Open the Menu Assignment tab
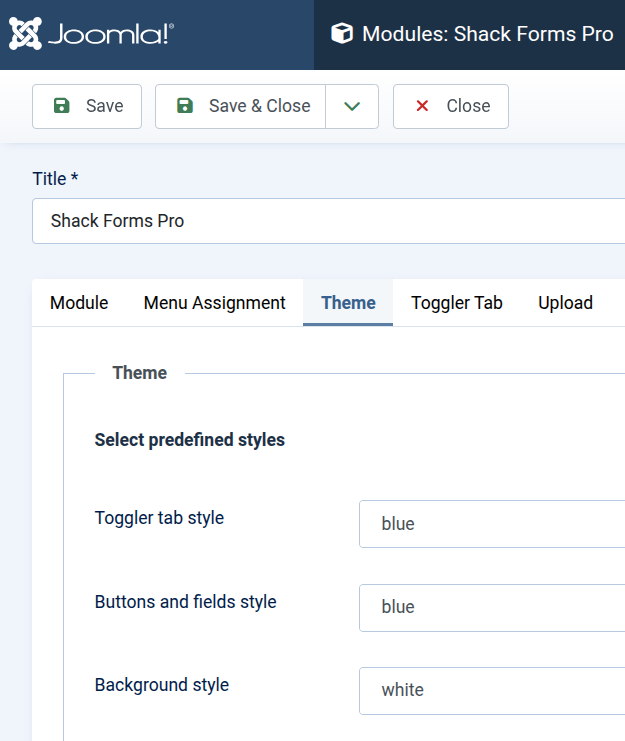This screenshot has height=741, width=625. [214, 303]
